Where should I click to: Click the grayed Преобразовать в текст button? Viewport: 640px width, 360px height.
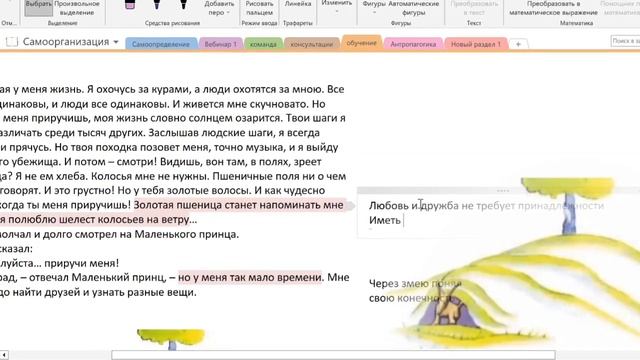click(474, 8)
